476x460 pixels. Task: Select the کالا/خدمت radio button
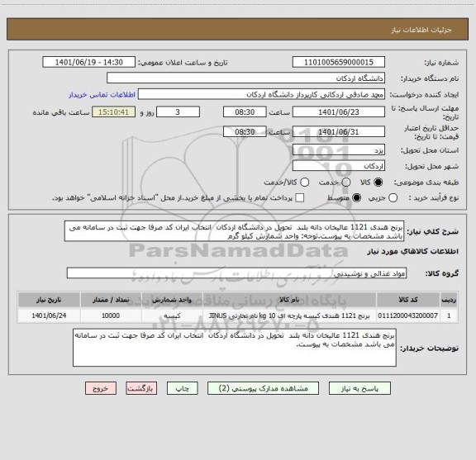(x=304, y=183)
